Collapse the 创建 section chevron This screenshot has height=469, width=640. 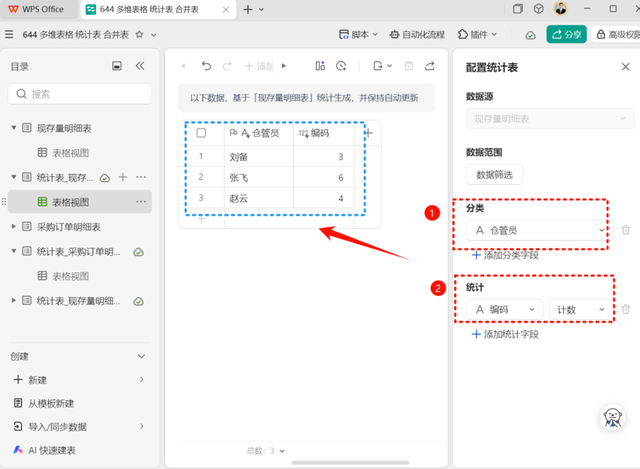(141, 356)
